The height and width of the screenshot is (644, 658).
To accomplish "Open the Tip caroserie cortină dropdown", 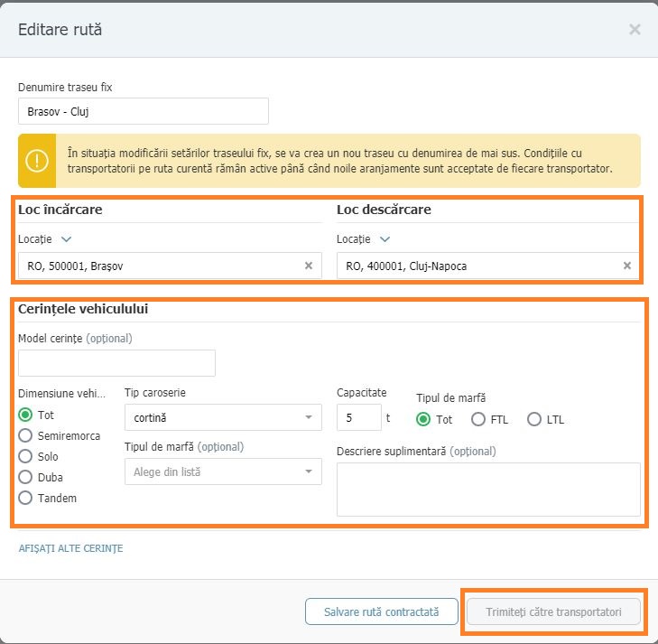I will click(x=223, y=417).
